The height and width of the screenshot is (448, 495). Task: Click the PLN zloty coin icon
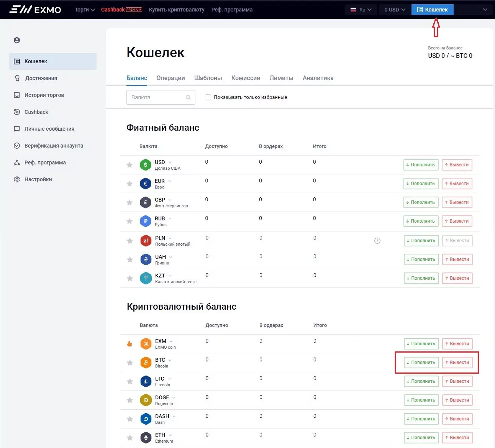[146, 241]
